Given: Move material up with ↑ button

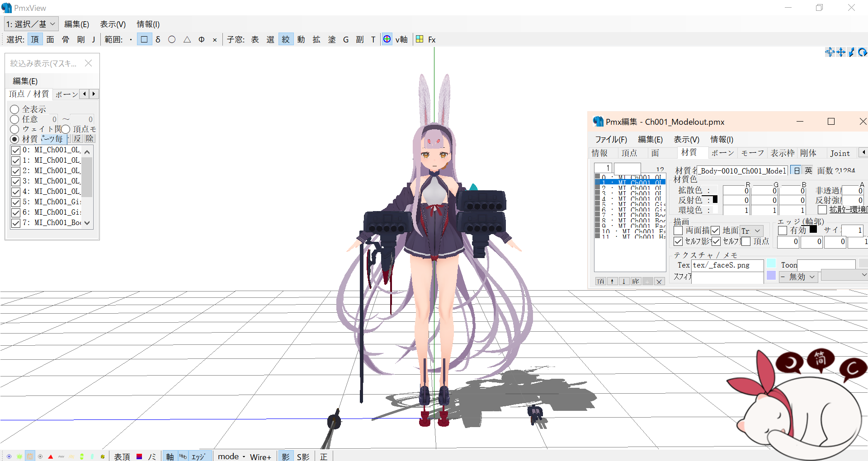Looking at the screenshot, I should [612, 282].
